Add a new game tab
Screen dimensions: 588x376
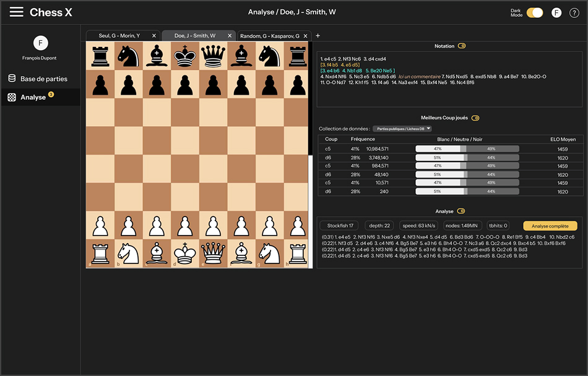coord(318,36)
